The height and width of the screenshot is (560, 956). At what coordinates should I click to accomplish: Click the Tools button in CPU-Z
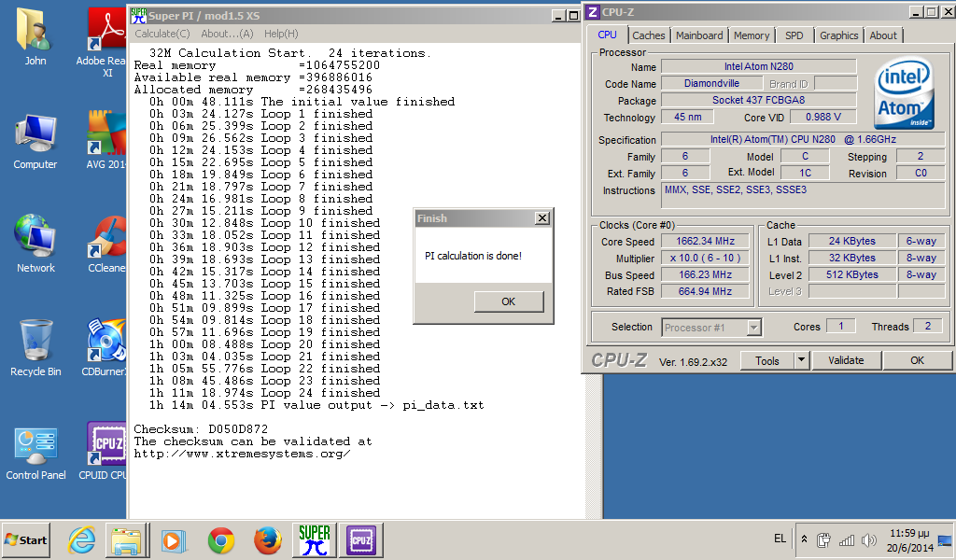[767, 361]
